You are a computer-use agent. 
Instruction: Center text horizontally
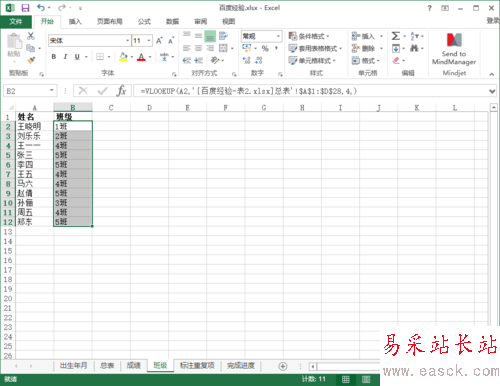pos(198,48)
